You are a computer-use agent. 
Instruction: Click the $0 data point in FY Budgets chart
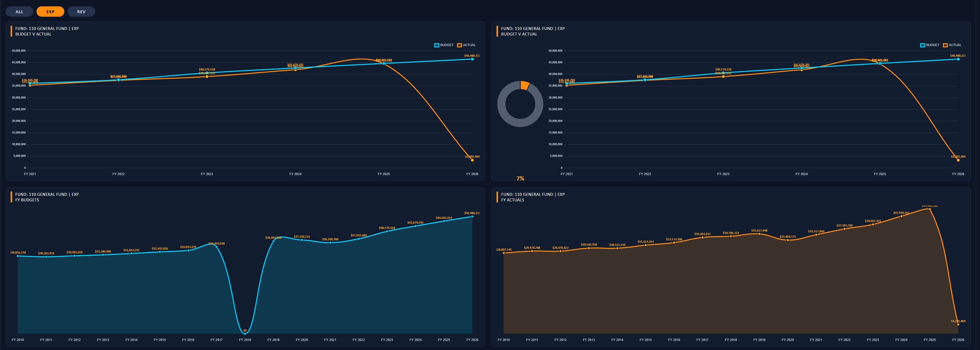[245, 334]
